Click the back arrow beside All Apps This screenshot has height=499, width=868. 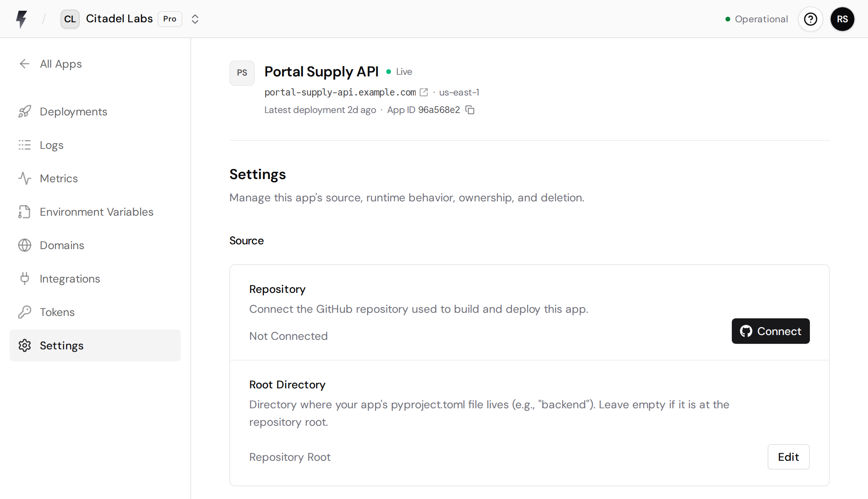coord(25,64)
